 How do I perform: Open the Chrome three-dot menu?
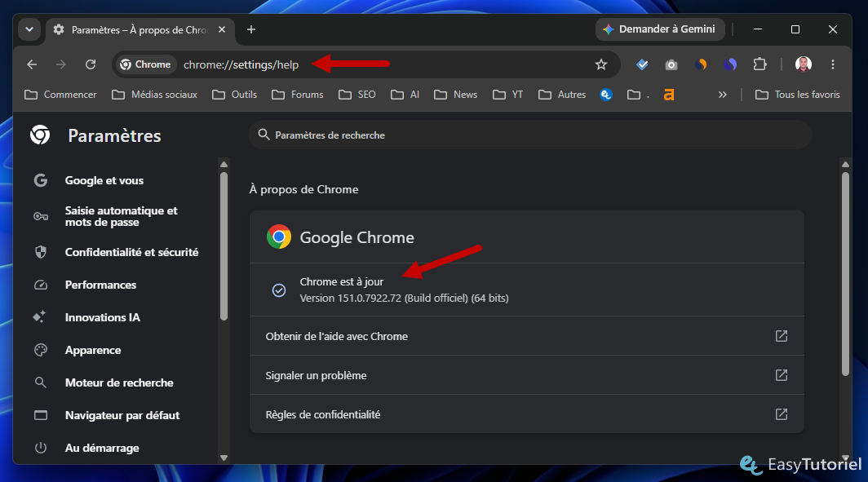click(x=833, y=64)
